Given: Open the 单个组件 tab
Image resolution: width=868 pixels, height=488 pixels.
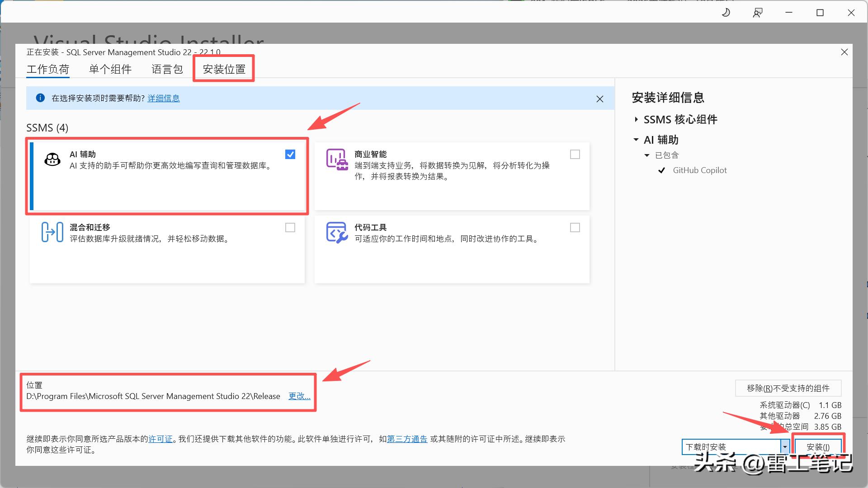Looking at the screenshot, I should (110, 69).
